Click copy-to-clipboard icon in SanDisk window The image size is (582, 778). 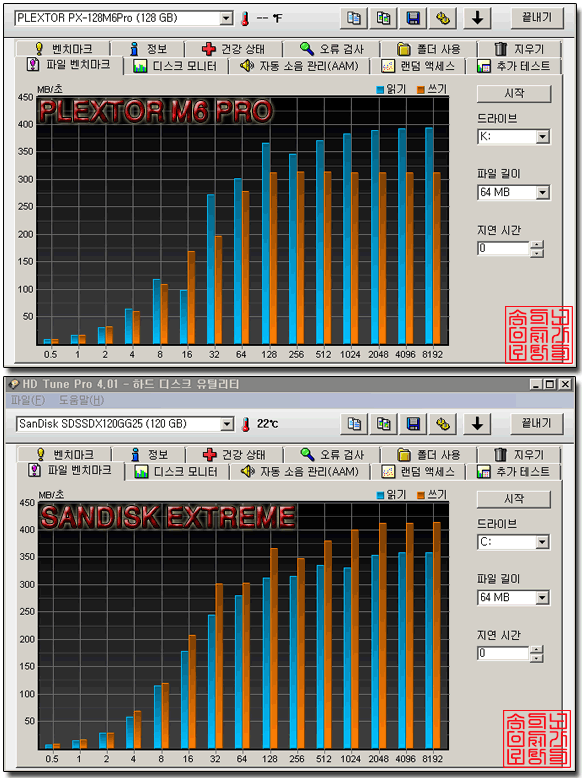(354, 424)
